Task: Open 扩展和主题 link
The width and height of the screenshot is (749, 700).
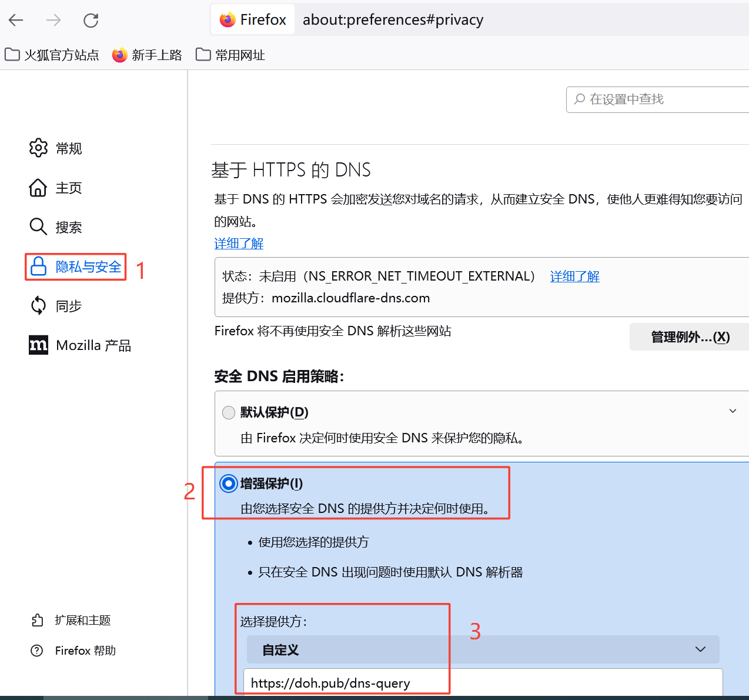Action: pos(82,620)
